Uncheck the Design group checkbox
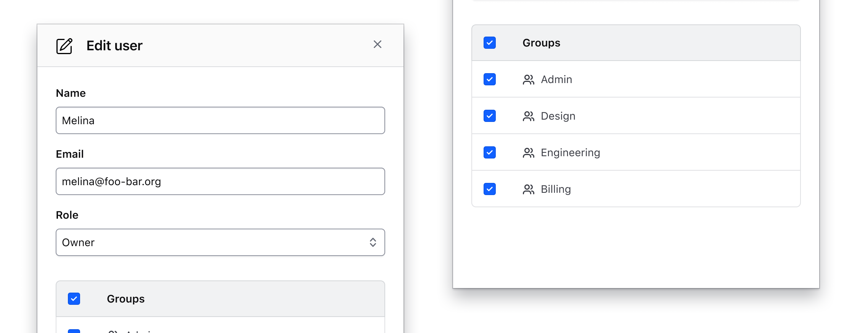The image size is (868, 333). (490, 116)
